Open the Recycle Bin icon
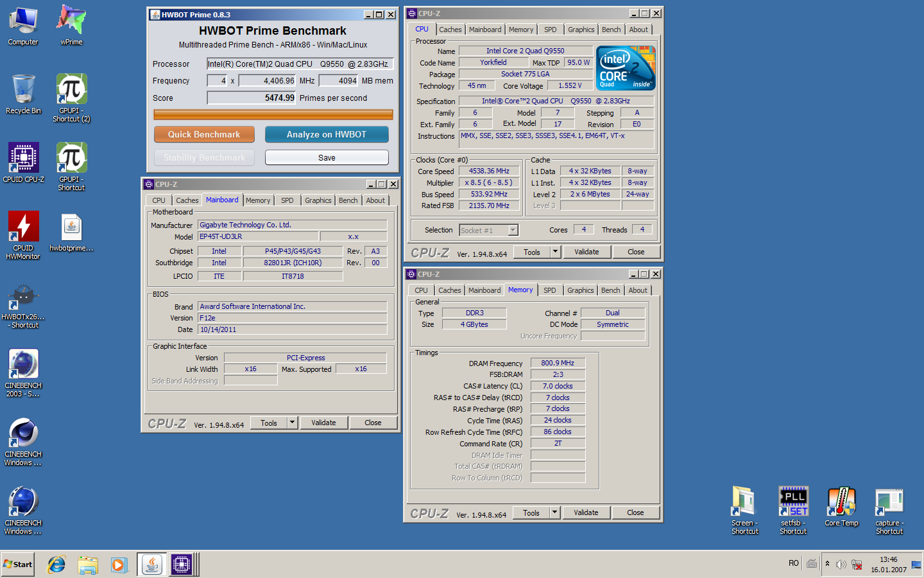The height and width of the screenshot is (578, 924). 23,94
